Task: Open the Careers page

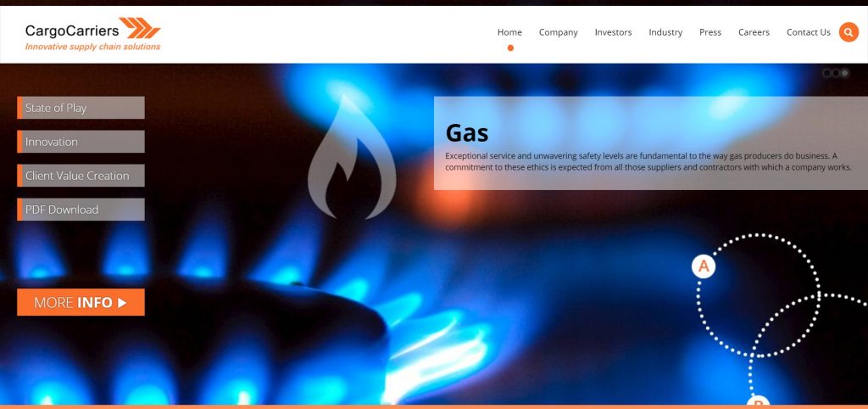Action: tap(754, 32)
